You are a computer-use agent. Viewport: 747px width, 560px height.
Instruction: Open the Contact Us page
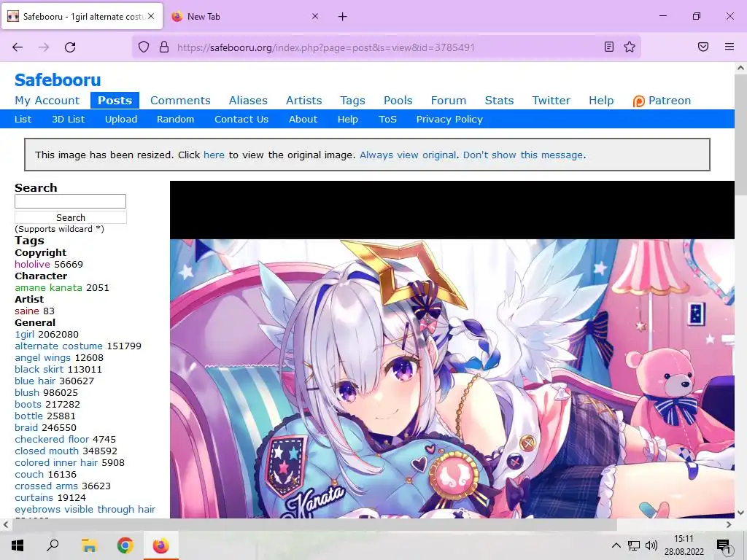click(x=241, y=120)
